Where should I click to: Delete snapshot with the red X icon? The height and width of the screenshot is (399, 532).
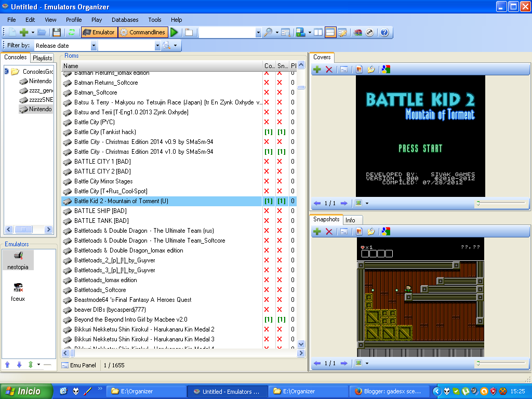coord(329,231)
